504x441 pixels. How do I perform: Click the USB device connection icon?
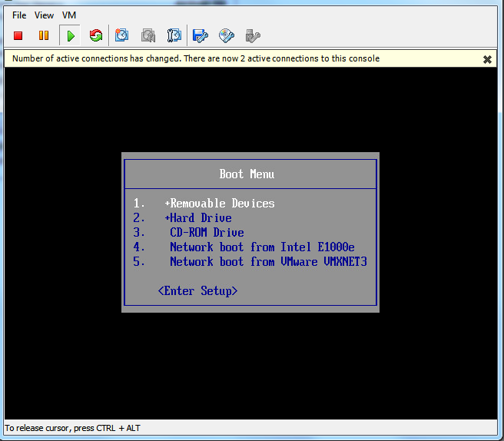251,35
